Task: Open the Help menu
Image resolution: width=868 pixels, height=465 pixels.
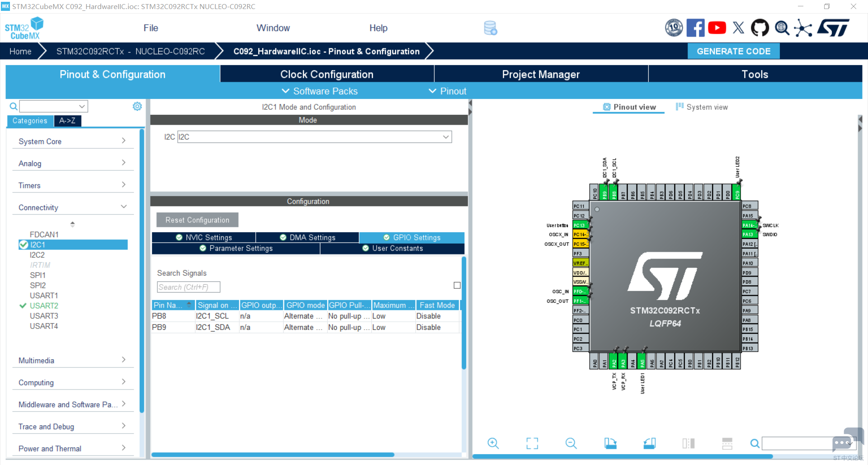Action: [378, 28]
